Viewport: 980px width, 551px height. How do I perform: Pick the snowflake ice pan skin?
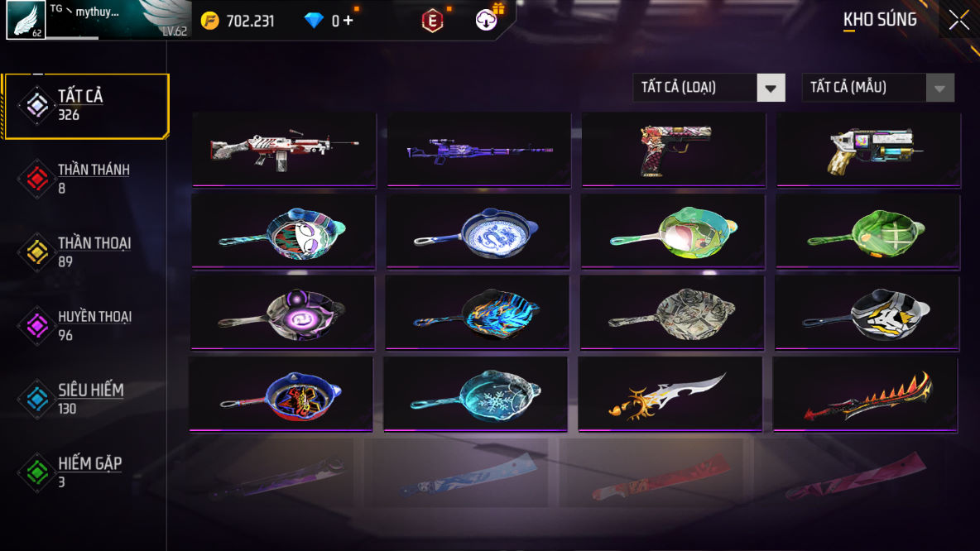pyautogui.click(x=476, y=394)
